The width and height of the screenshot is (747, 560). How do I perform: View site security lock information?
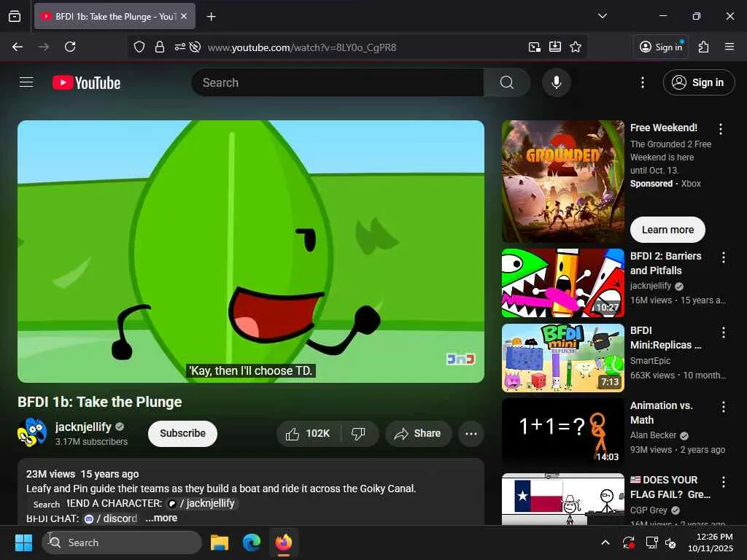click(160, 47)
